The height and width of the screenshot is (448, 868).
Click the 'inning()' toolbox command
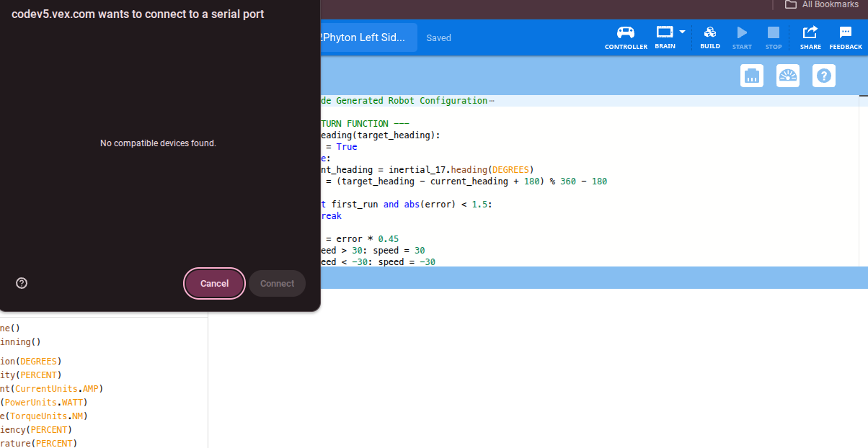pyautogui.click(x=20, y=342)
